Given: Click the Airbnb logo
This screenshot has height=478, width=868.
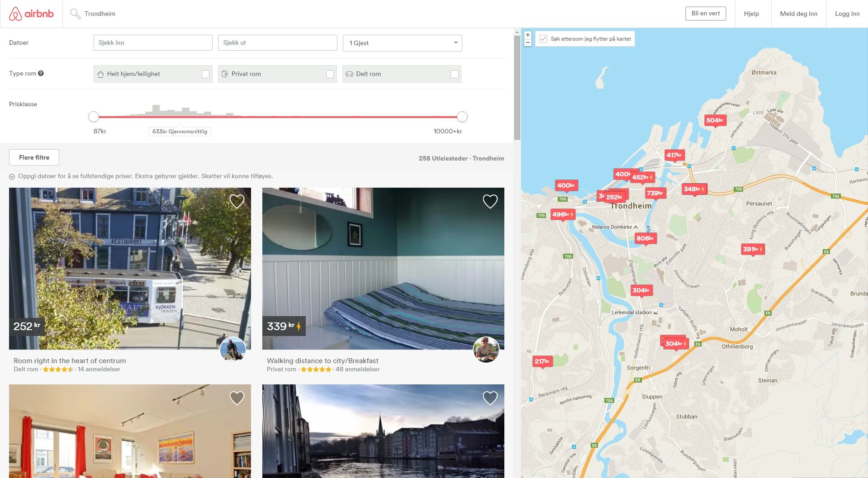Looking at the screenshot, I should (31, 14).
